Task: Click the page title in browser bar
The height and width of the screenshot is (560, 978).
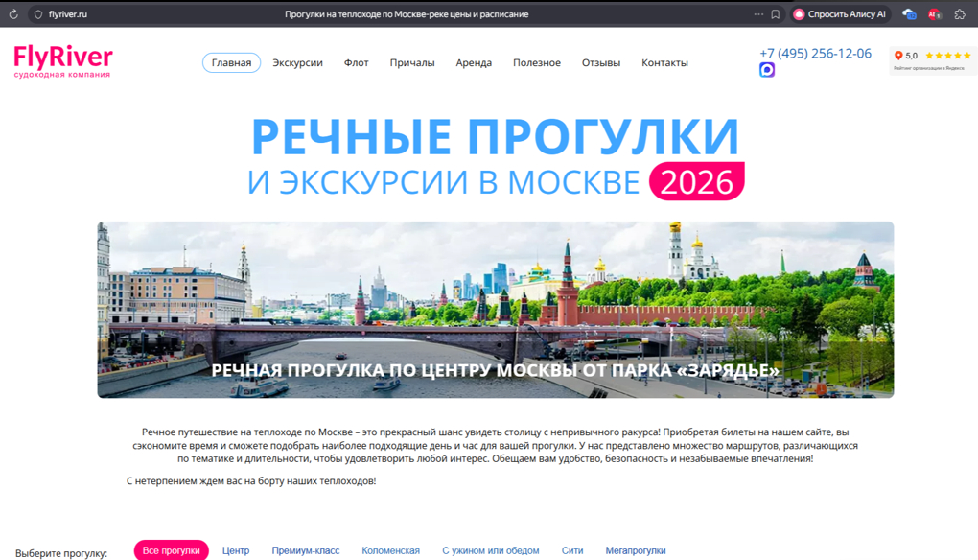Action: [x=407, y=14]
